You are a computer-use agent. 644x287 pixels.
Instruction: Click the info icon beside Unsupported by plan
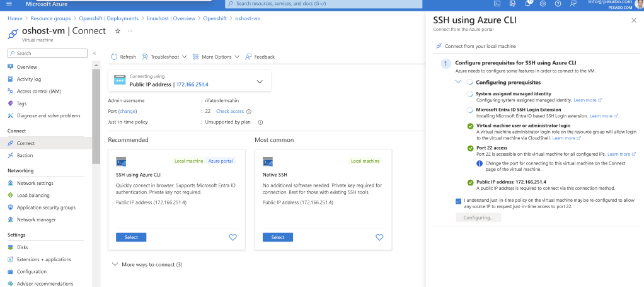260,122
